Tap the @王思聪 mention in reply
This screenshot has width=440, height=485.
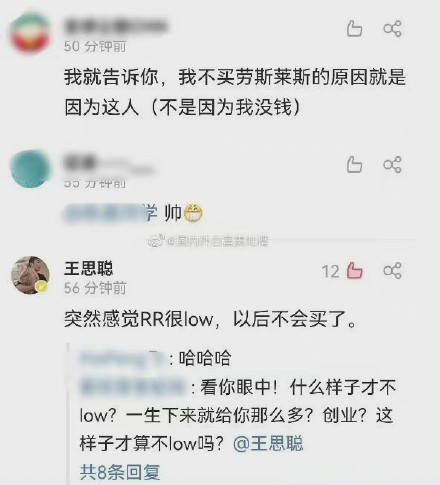(268, 444)
